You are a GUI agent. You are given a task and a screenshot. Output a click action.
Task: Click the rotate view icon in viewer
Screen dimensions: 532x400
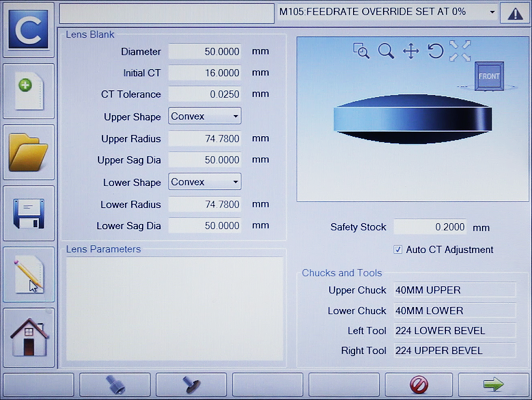(435, 51)
